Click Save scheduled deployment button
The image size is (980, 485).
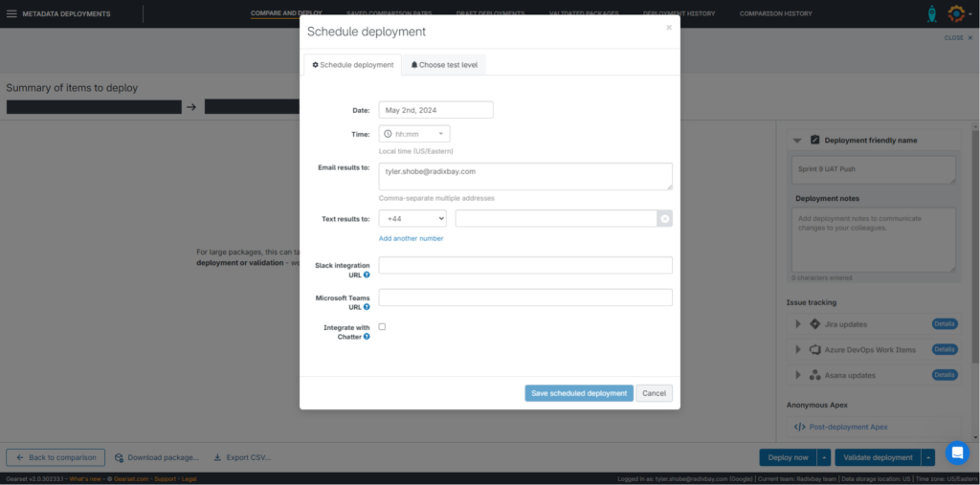click(x=579, y=393)
